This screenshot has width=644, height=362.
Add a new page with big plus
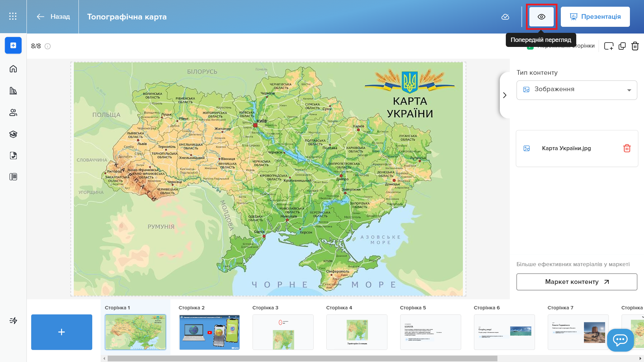tap(62, 332)
